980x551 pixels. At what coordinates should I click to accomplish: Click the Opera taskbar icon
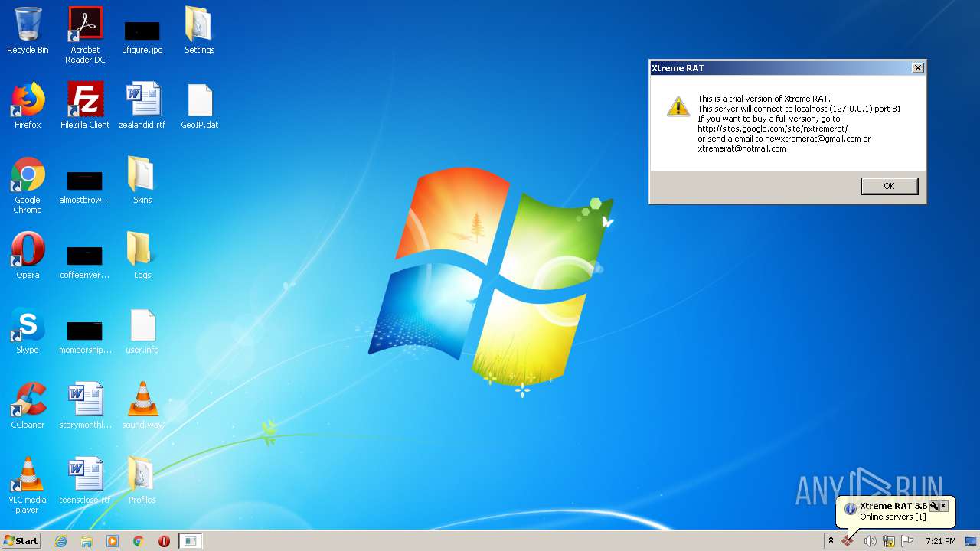[164, 541]
